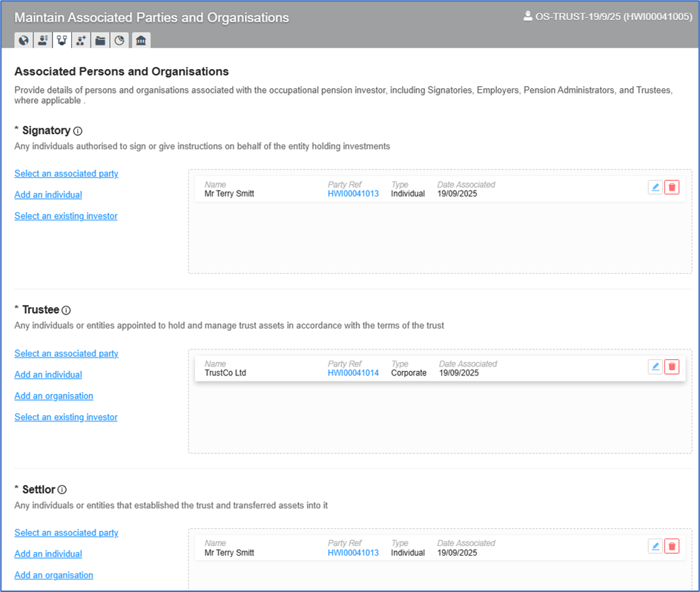Click Select an associated party under Signatory
The image size is (700, 592).
(66, 174)
